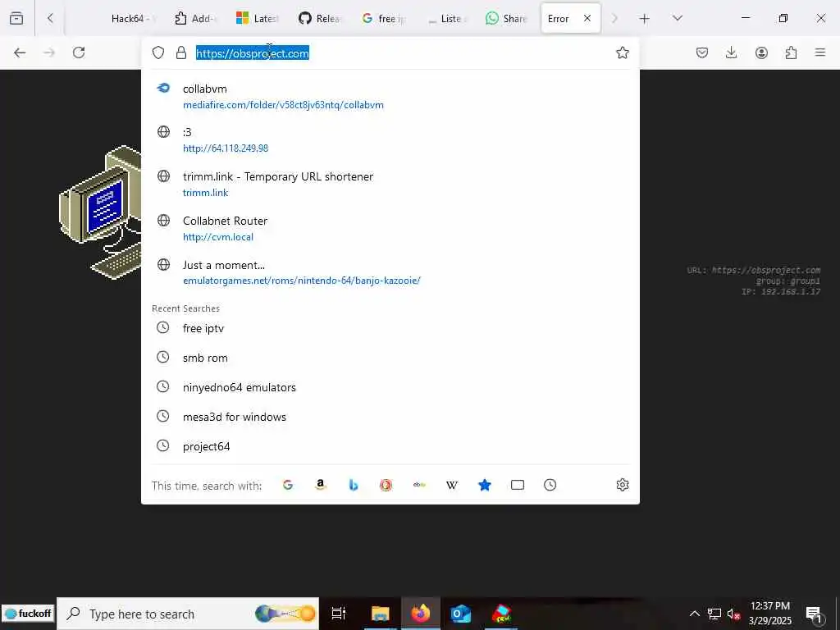Switch to the GitHub Releases tab
The width and height of the screenshot is (840, 630).
pos(319,18)
